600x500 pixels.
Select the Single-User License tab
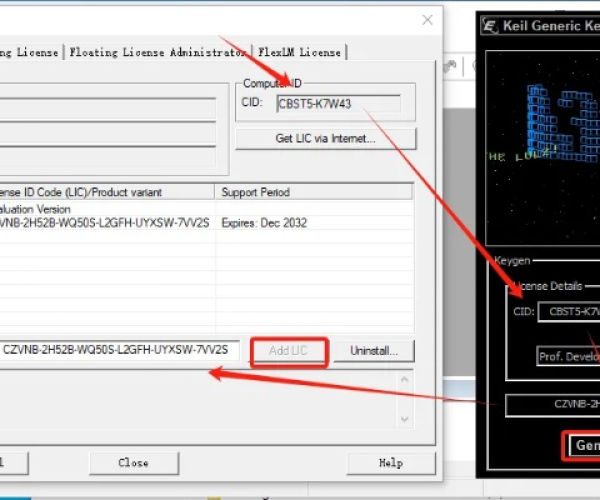point(30,52)
